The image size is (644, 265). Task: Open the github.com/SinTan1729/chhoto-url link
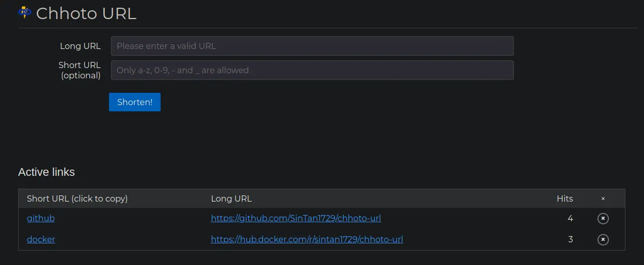tap(296, 218)
